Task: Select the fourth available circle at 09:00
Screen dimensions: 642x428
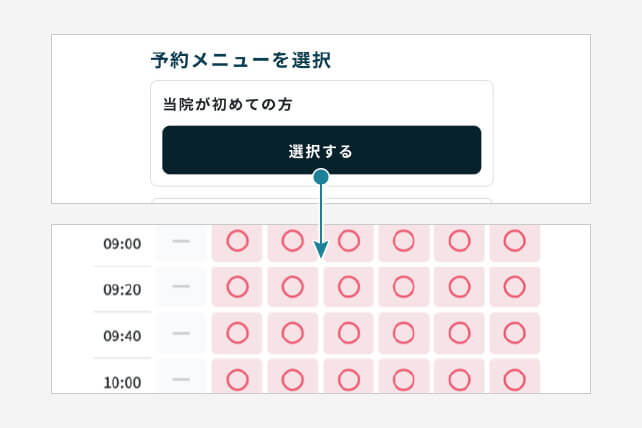Action: pyautogui.click(x=403, y=241)
